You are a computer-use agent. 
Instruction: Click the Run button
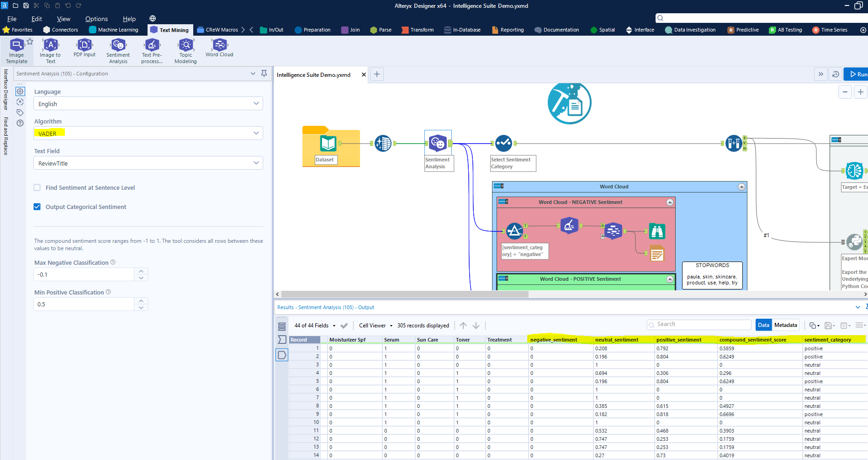coord(857,74)
